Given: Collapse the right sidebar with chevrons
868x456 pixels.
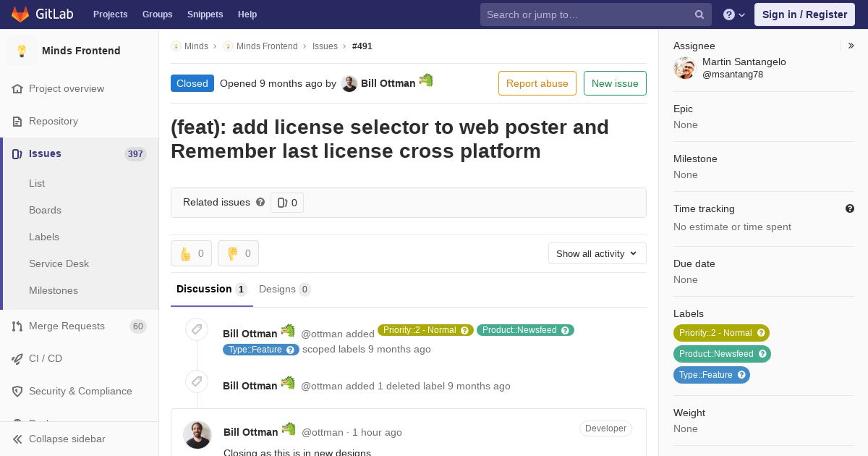Looking at the screenshot, I should click(x=851, y=46).
